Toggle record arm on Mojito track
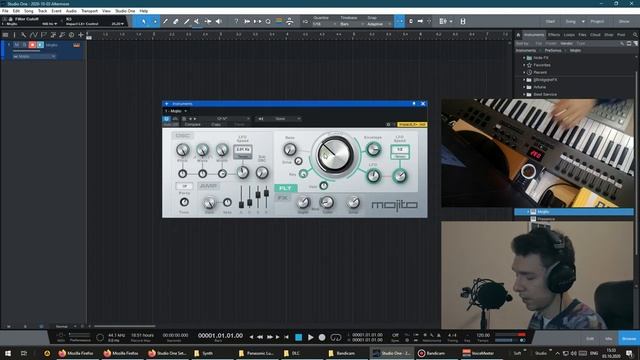 32,45
